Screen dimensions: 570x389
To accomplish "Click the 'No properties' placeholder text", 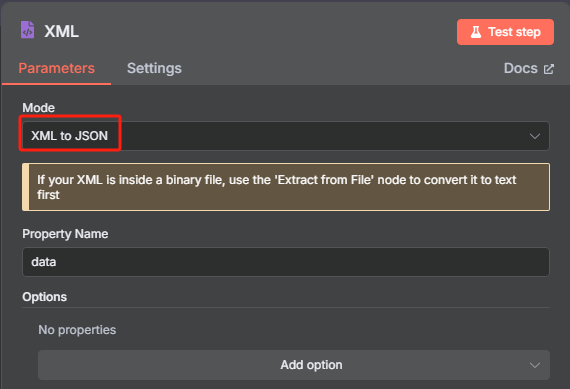I will [x=77, y=330].
